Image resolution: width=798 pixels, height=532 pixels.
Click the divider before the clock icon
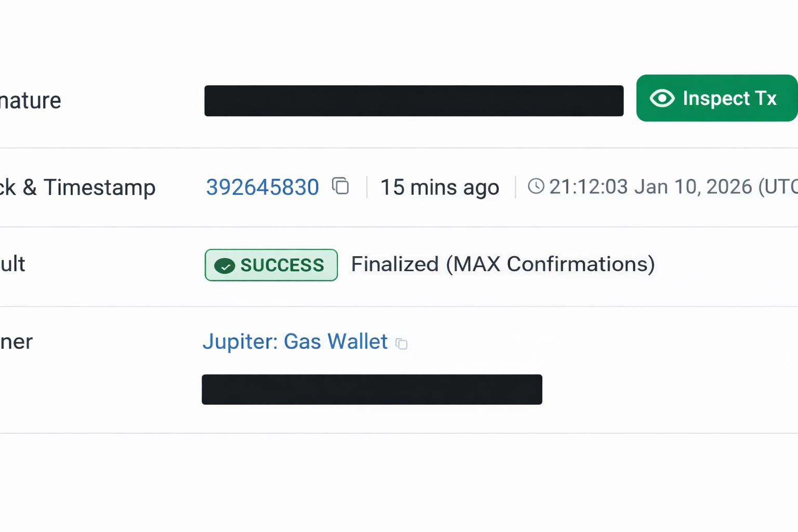(x=515, y=187)
